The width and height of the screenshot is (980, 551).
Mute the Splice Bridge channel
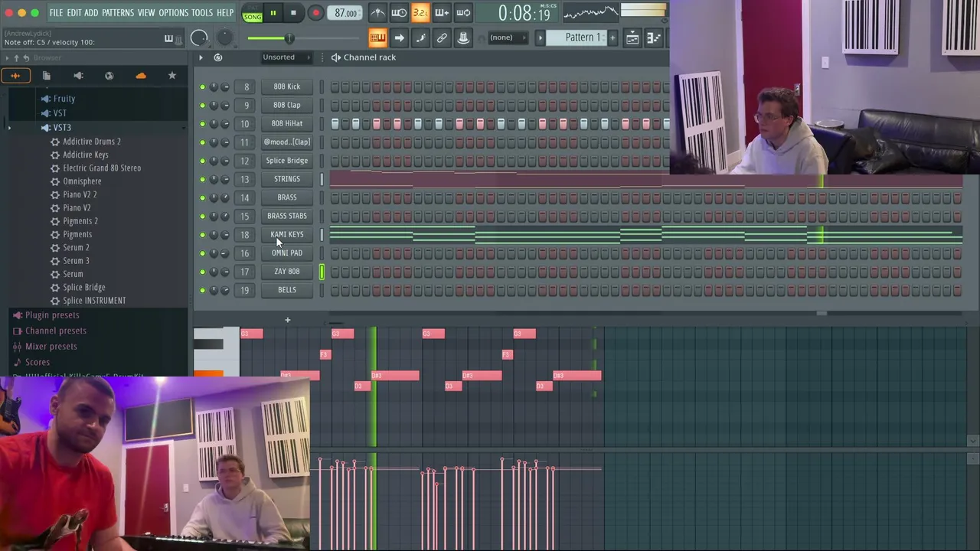point(202,161)
